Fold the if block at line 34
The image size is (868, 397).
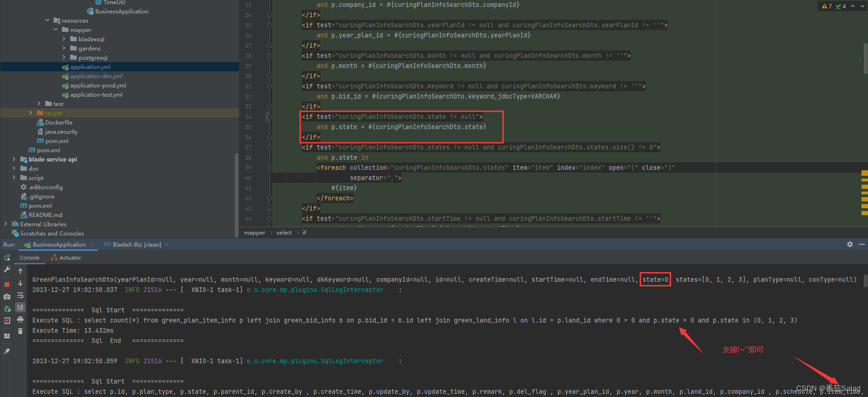coord(269,117)
